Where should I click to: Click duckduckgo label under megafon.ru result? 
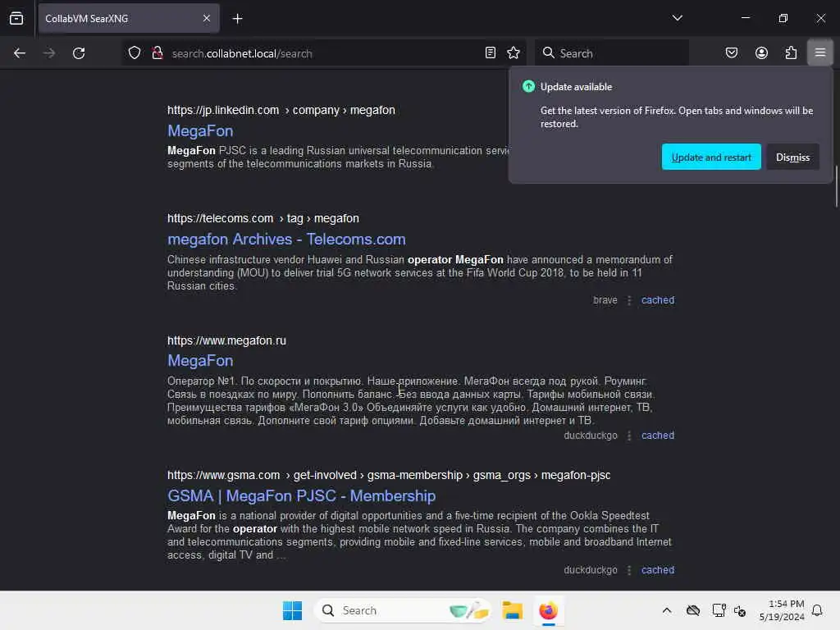591,435
